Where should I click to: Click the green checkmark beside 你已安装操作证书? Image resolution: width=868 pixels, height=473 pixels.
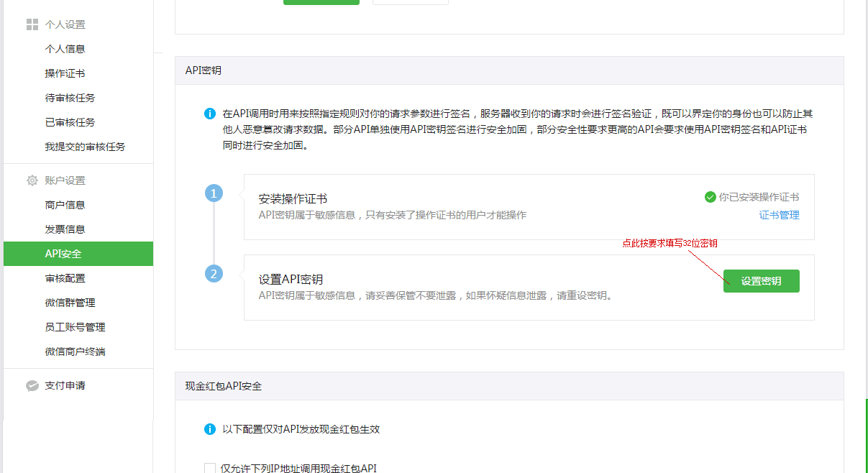[710, 197]
